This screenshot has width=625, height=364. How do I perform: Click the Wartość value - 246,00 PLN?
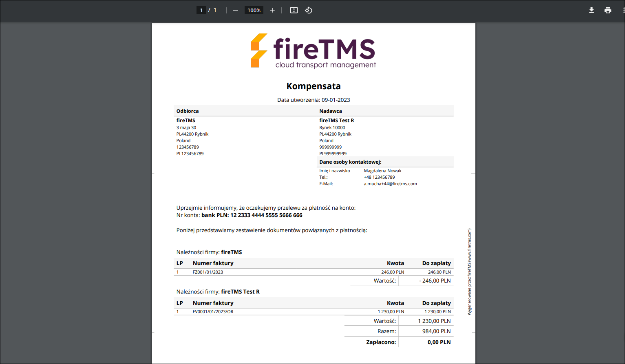tap(435, 281)
